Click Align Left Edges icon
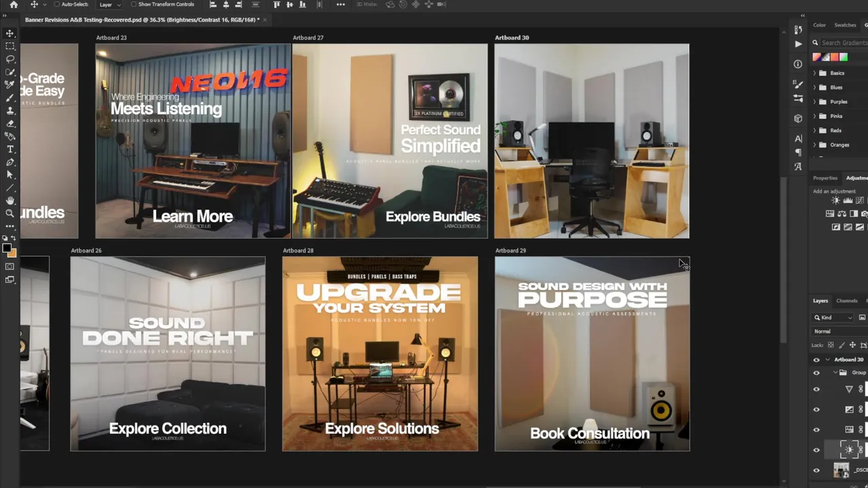The image size is (868, 488). coord(213,5)
